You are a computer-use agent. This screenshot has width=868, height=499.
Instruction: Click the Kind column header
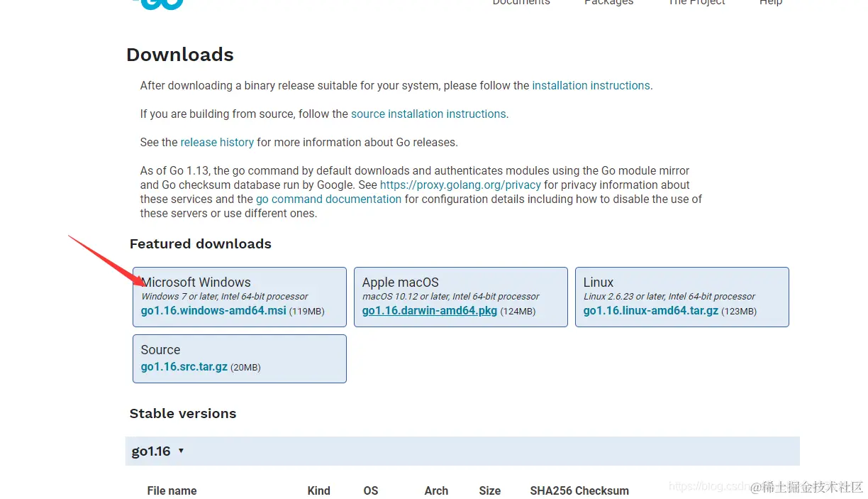pos(318,490)
